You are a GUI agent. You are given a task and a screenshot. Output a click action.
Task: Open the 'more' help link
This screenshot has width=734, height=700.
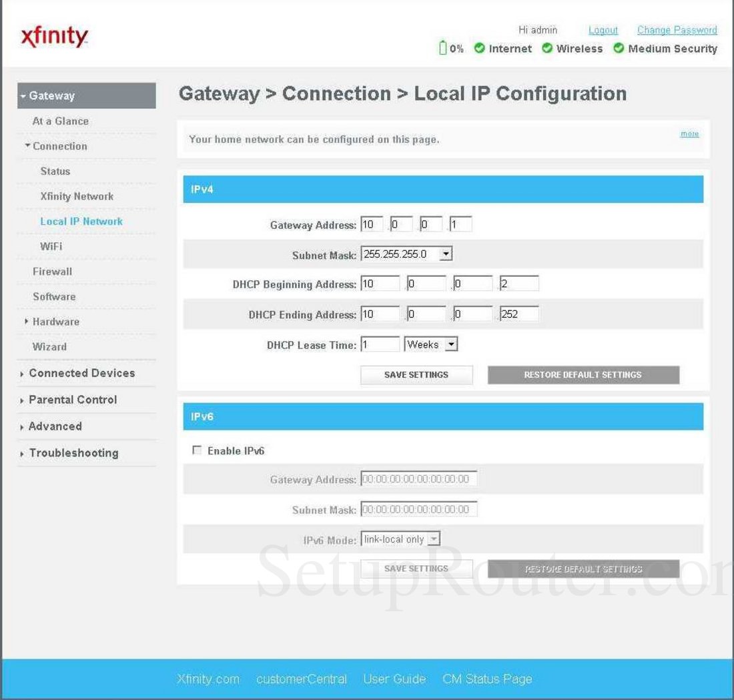[x=689, y=133]
